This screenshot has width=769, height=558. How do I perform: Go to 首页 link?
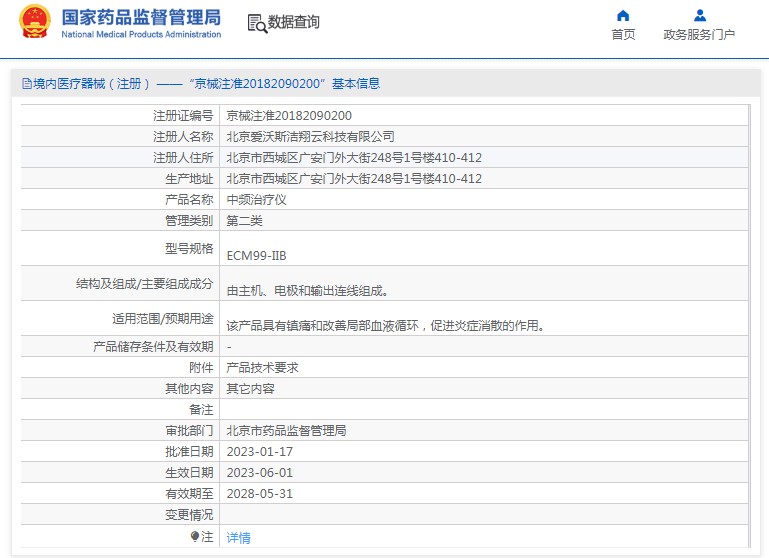(623, 34)
